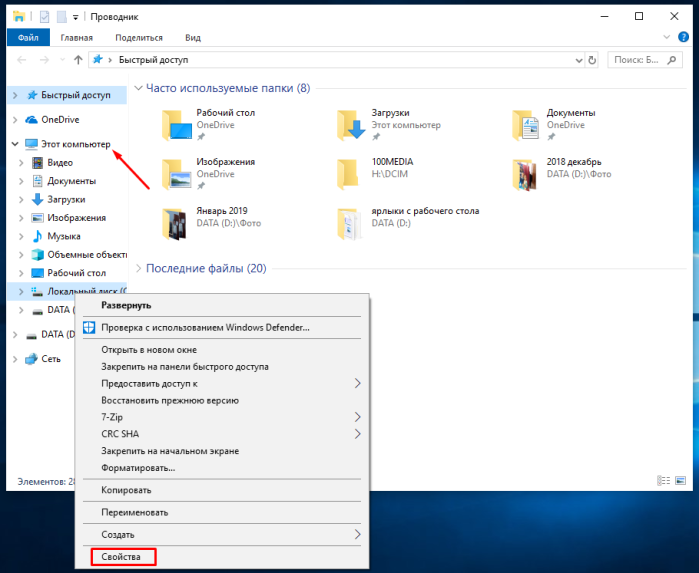Viewport: 699px width, 573px height.
Task: Click the properties icon in title bar toolbar
Action: 45,17
